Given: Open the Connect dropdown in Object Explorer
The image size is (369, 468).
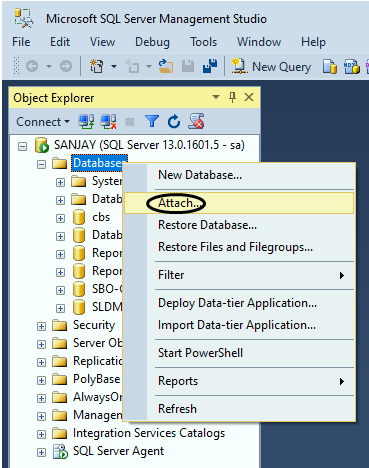Looking at the screenshot, I should click(x=43, y=122).
